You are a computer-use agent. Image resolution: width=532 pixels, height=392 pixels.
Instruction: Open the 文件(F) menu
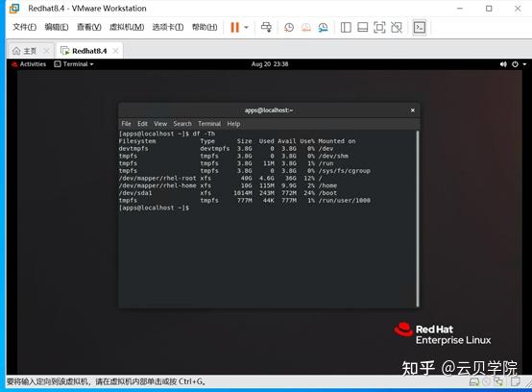pos(24,27)
